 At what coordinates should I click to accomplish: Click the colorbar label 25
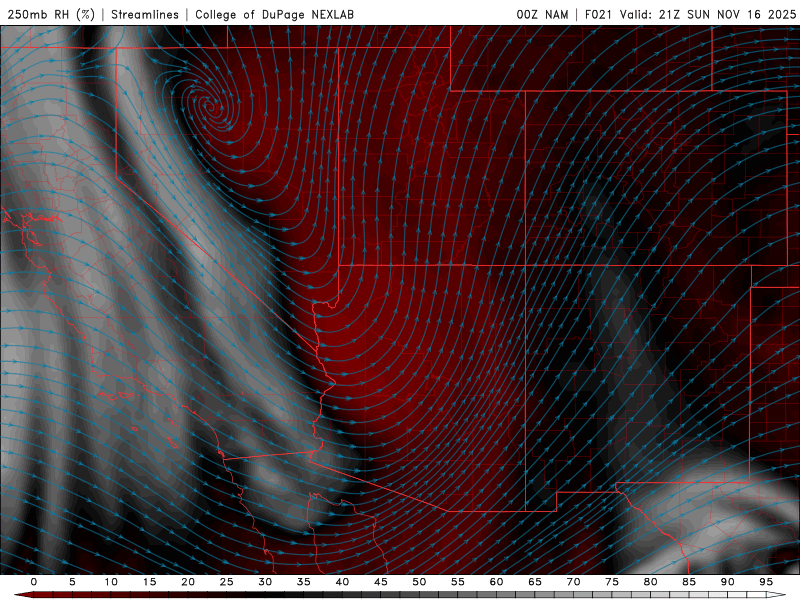[x=227, y=582]
